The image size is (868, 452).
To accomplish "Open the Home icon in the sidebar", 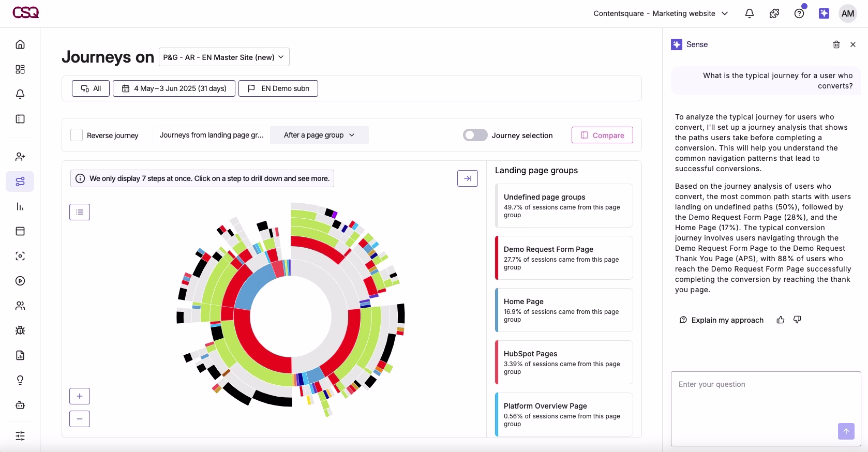I will 20,44.
